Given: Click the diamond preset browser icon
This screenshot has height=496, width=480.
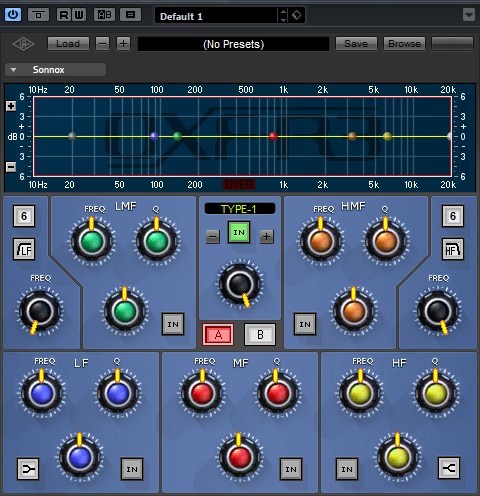Looking at the screenshot, I should tap(296, 15).
